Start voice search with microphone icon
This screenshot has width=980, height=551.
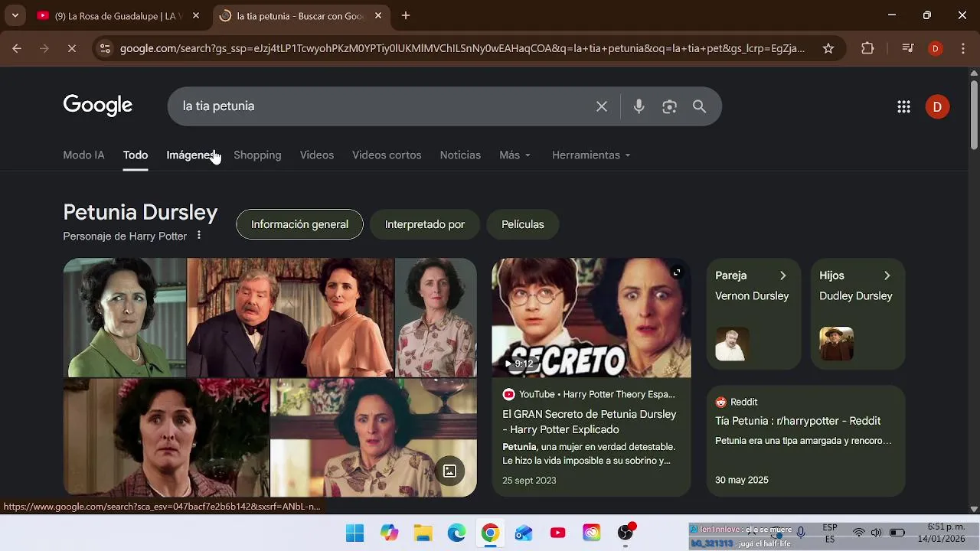[x=639, y=106]
